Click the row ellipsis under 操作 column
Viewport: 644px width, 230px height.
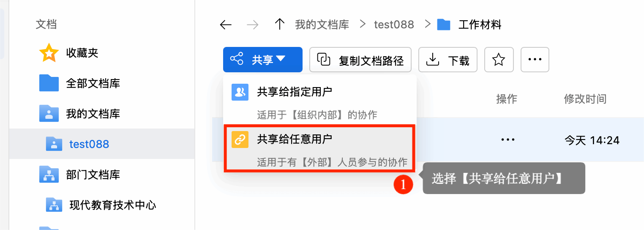508,139
